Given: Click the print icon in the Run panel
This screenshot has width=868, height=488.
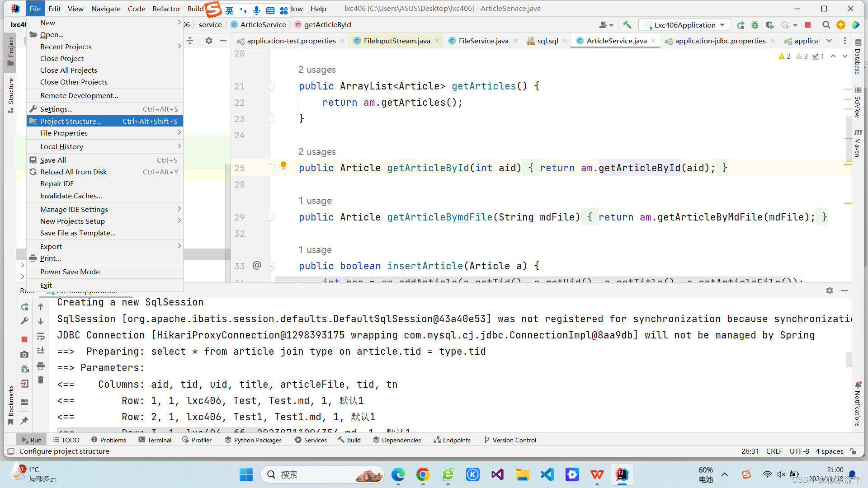Looking at the screenshot, I should 41,365.
